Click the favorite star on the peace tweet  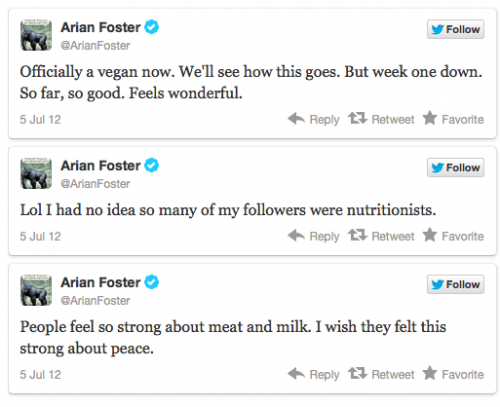coord(430,373)
